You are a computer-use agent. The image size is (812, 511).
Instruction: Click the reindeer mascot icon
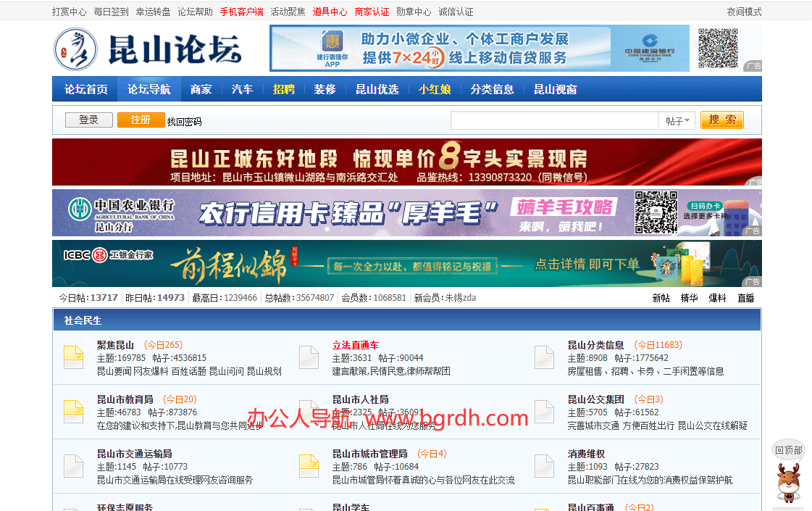point(789,483)
